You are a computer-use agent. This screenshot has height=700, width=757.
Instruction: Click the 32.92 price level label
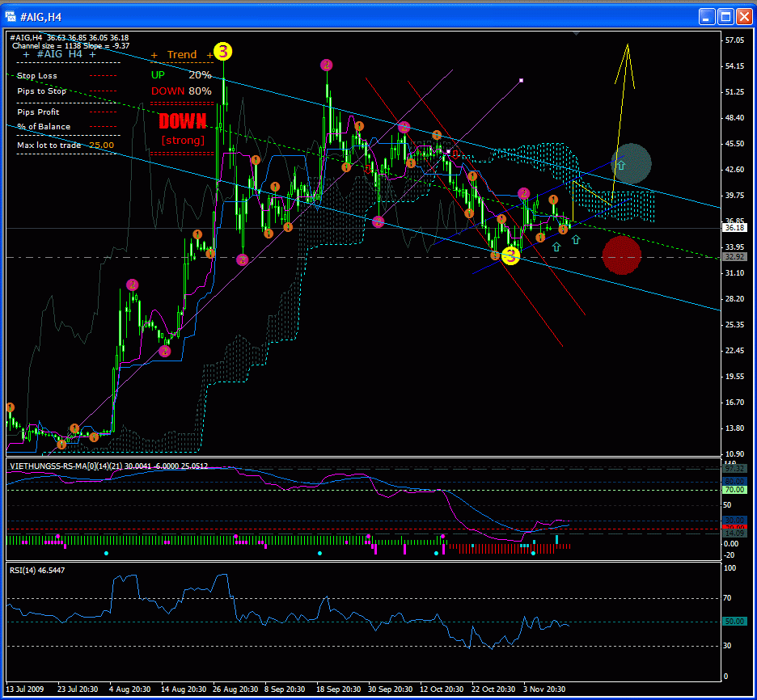(x=734, y=257)
